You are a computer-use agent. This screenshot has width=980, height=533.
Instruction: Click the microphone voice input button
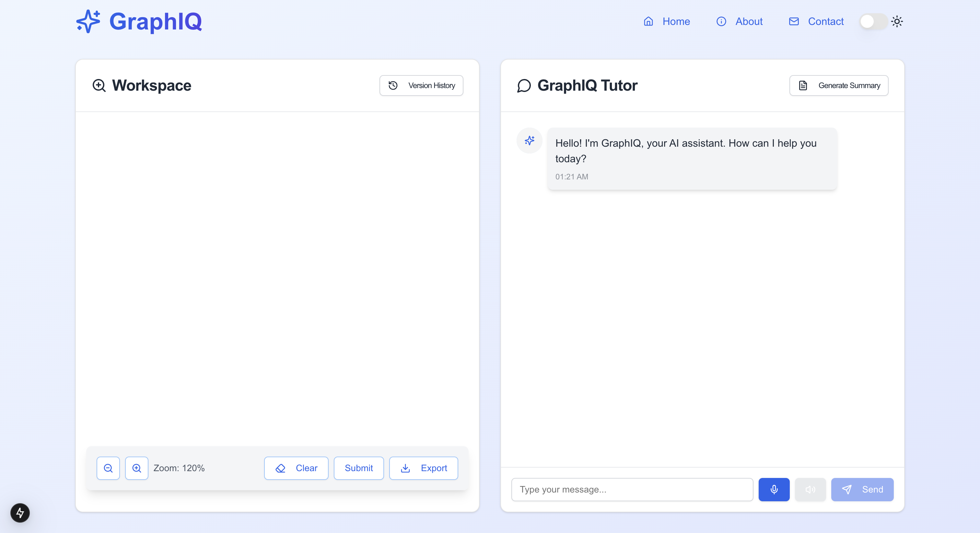pos(774,489)
